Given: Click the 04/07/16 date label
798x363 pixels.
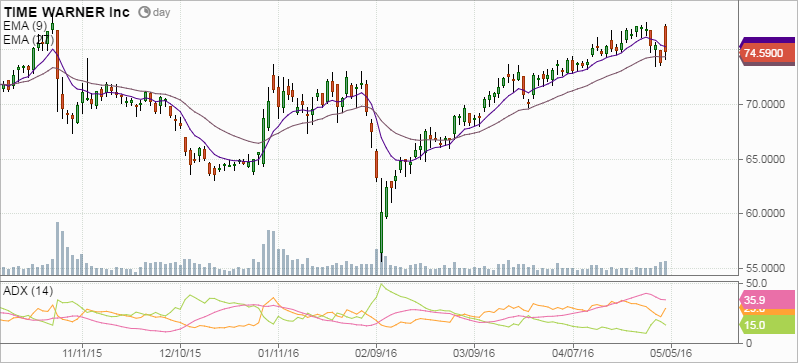Looking at the screenshot, I should (x=573, y=352).
